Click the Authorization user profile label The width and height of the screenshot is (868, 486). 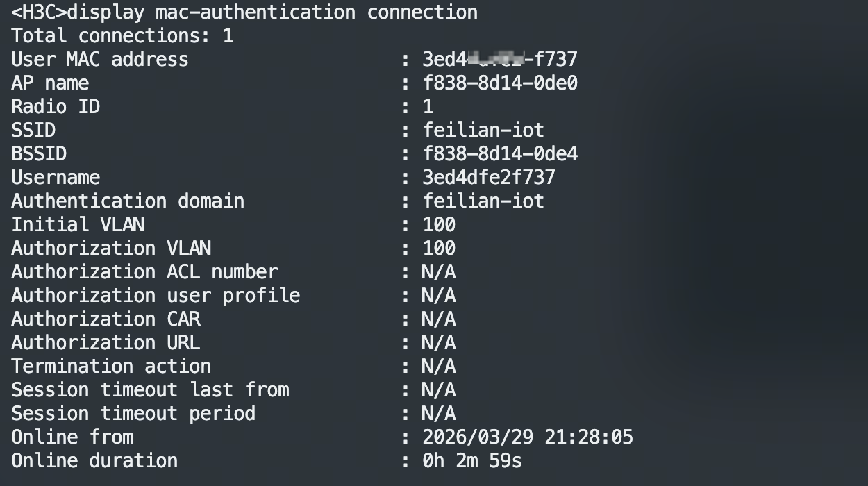(156, 295)
